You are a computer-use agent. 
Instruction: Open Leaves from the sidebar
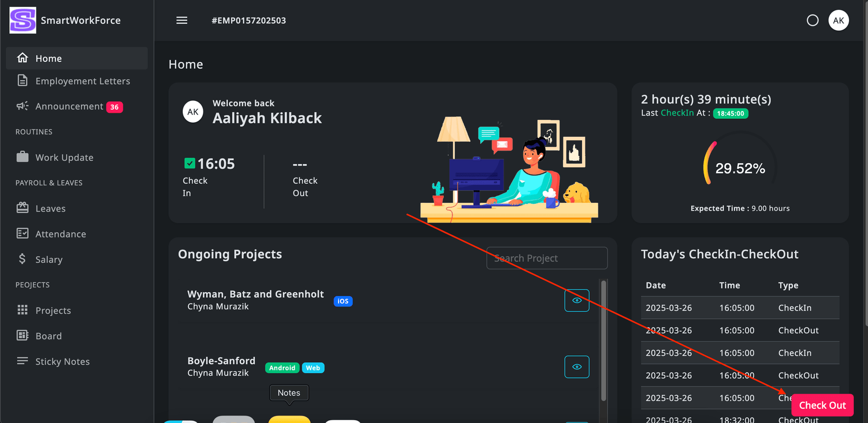click(x=50, y=209)
